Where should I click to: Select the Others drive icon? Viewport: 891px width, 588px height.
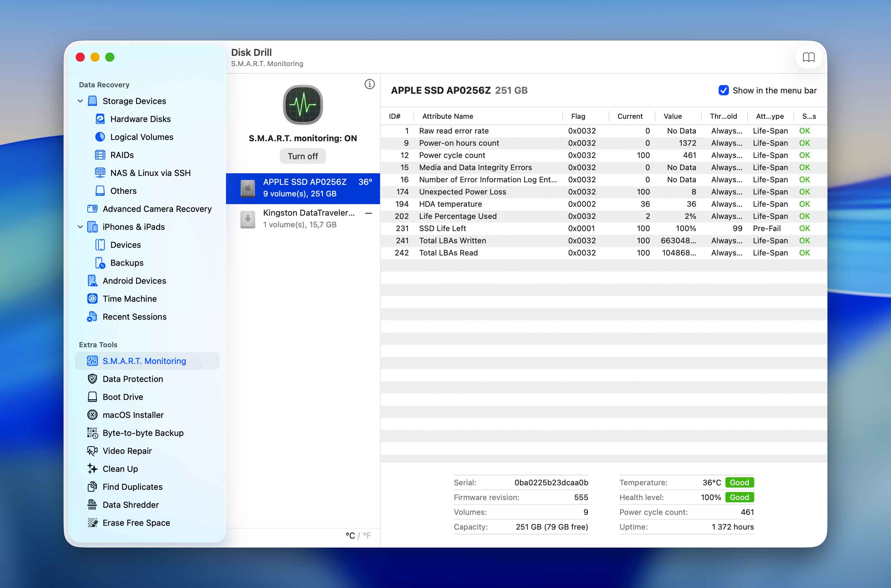click(x=100, y=191)
